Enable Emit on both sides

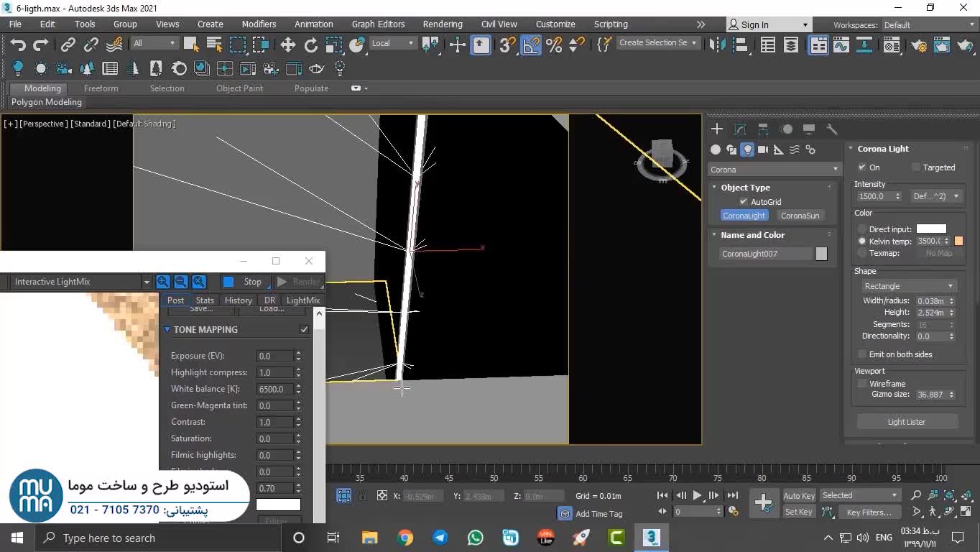tap(862, 354)
